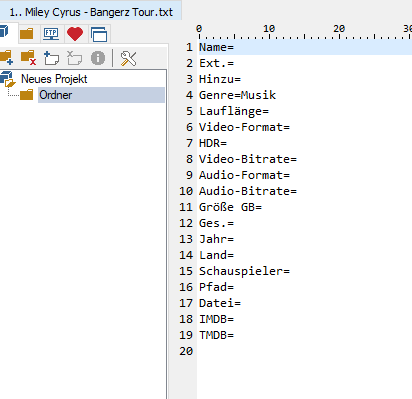Click the greyed delete folder icon
The image size is (412, 399).
74,58
